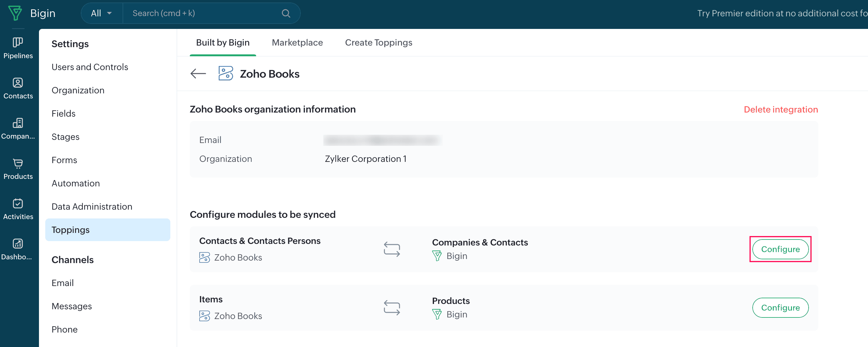
Task: Expand the All search filter dropdown
Action: point(102,13)
